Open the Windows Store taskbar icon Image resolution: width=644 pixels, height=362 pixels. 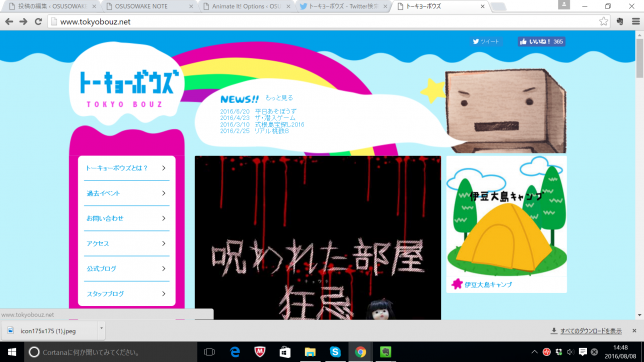pos(285,352)
